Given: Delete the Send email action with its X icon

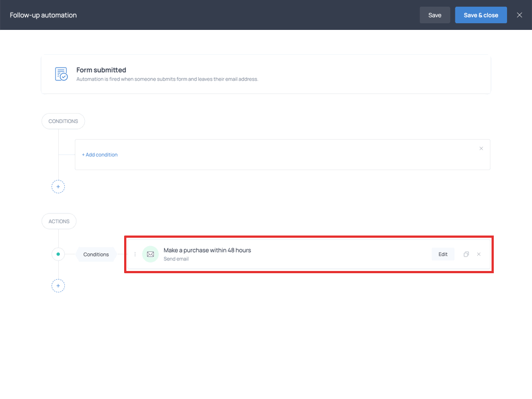Looking at the screenshot, I should click(x=479, y=254).
